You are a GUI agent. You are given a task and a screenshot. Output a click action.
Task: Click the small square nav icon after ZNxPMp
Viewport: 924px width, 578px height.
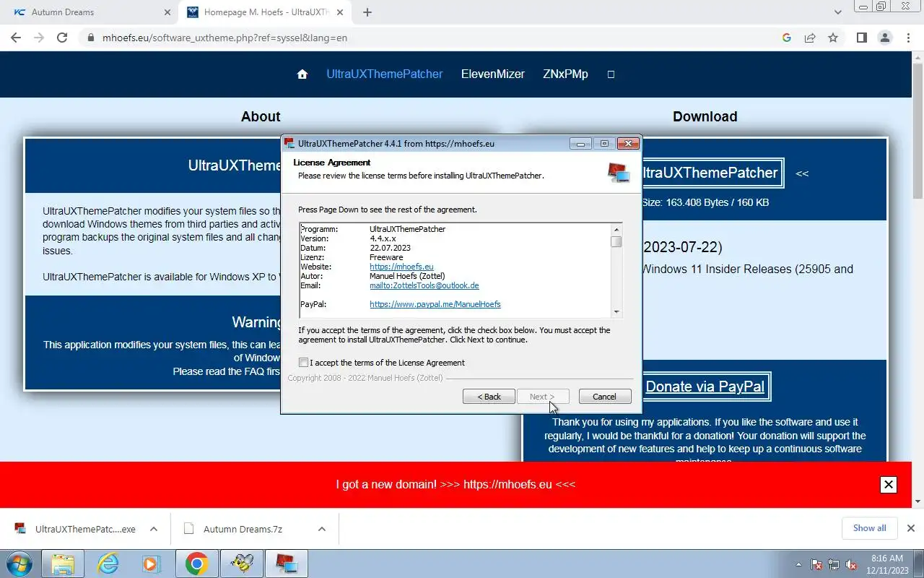pyautogui.click(x=611, y=74)
